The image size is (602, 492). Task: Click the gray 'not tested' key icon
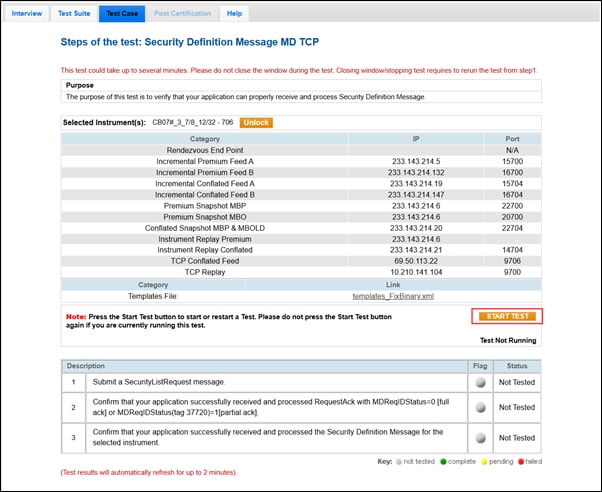pyautogui.click(x=398, y=460)
